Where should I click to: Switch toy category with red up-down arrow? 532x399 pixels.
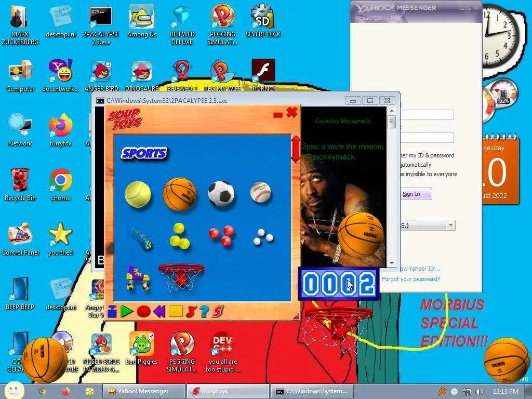point(296,149)
